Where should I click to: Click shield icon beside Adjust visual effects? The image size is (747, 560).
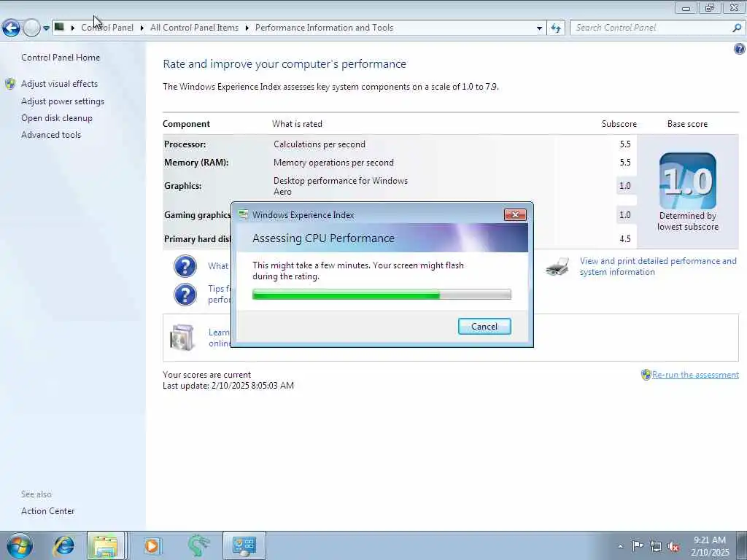(x=10, y=84)
